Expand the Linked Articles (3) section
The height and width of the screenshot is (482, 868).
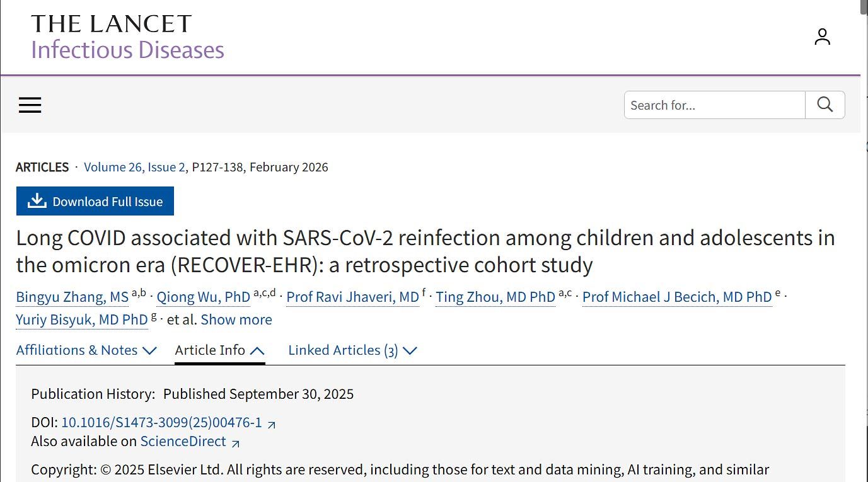click(x=352, y=350)
